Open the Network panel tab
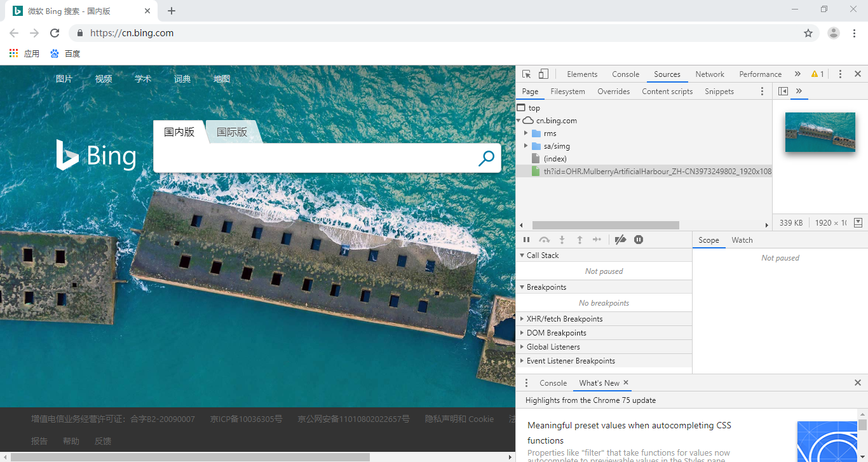The width and height of the screenshot is (868, 462). coord(710,74)
